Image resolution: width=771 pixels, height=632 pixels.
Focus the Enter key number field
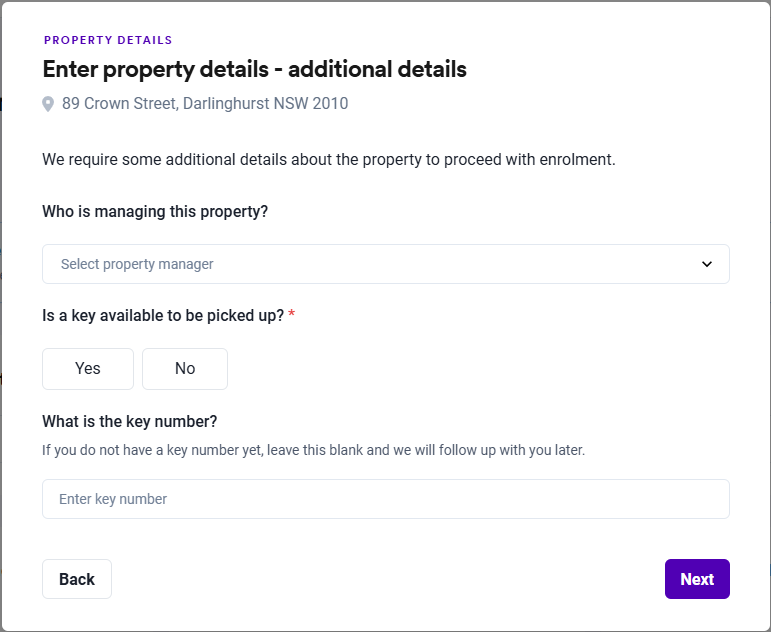pyautogui.click(x=385, y=499)
